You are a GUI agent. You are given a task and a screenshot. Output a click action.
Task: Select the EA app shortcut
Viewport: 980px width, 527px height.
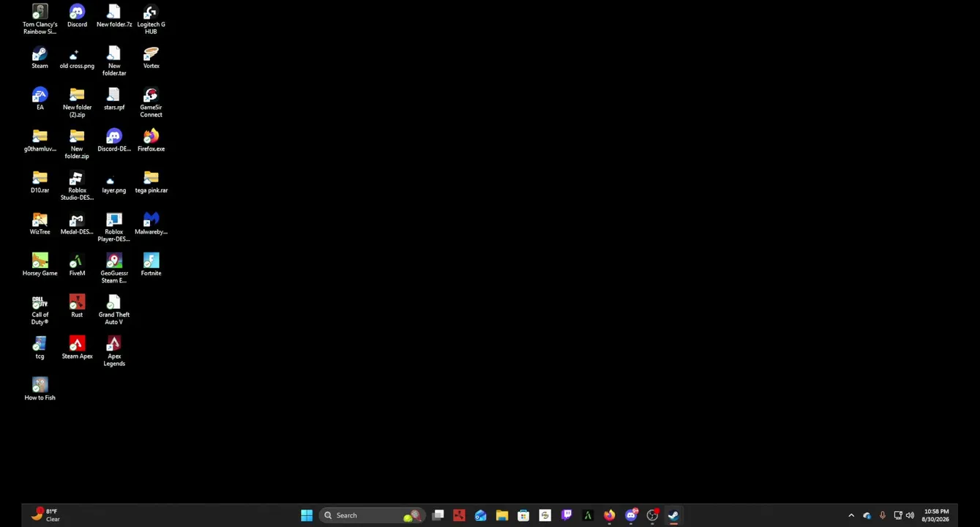click(x=40, y=99)
